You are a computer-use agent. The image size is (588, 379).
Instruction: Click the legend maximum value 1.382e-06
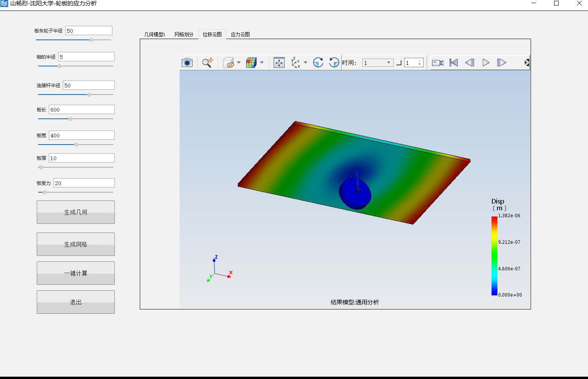[509, 216]
